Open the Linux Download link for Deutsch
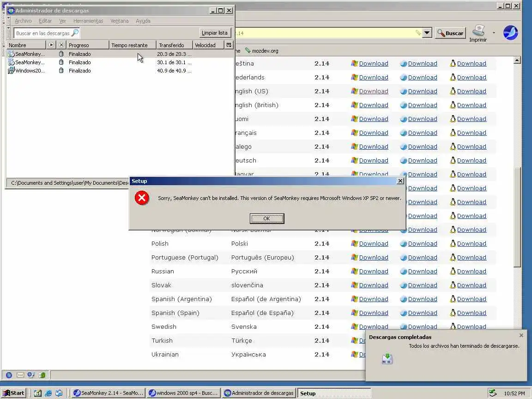Viewport: 532px width, 399px height. pos(471,161)
